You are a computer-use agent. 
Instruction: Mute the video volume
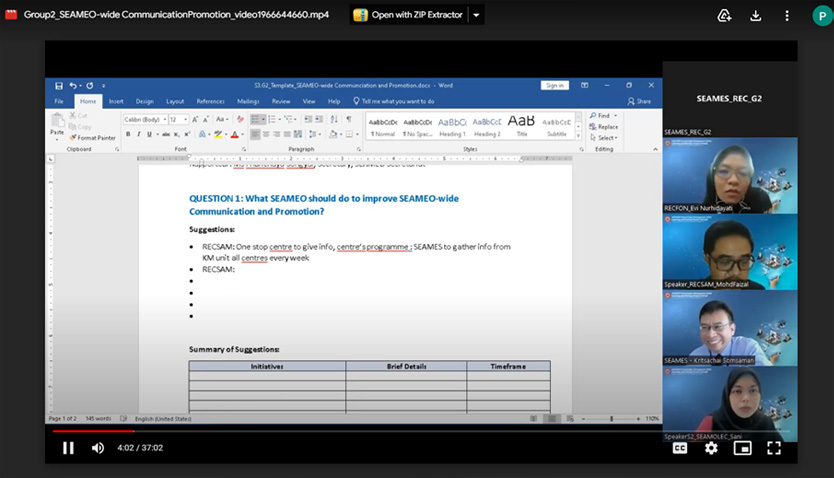98,448
